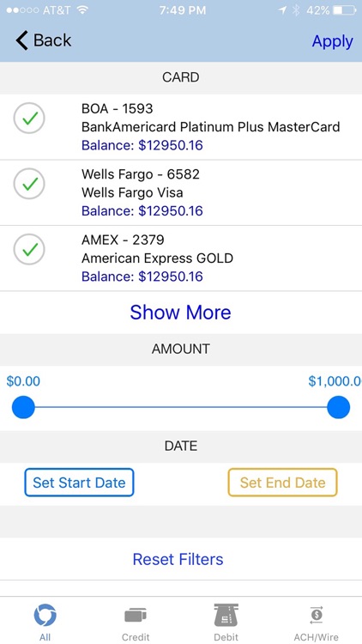The image size is (362, 644).
Task: Select the American Express GOLD row text
Action: click(157, 258)
